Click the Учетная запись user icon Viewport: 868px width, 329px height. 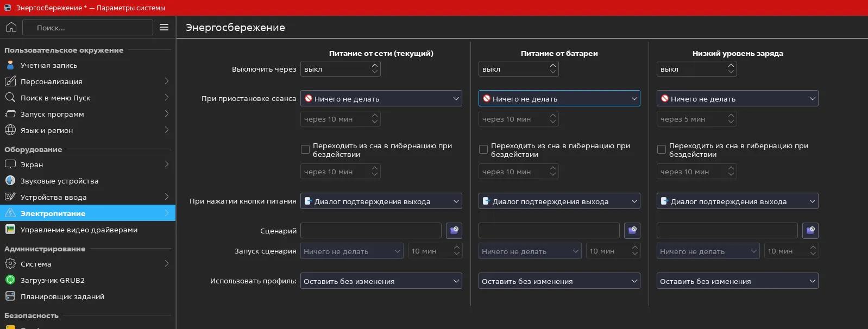coord(10,65)
